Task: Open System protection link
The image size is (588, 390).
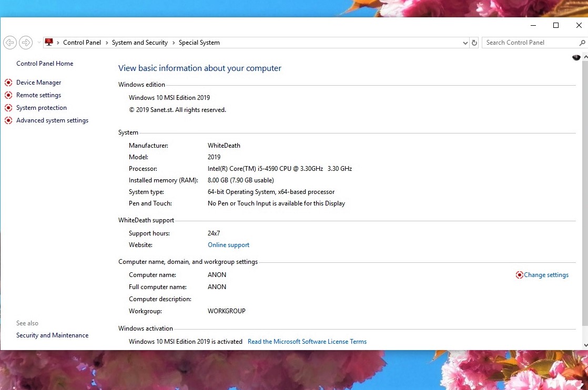Action: (x=41, y=108)
